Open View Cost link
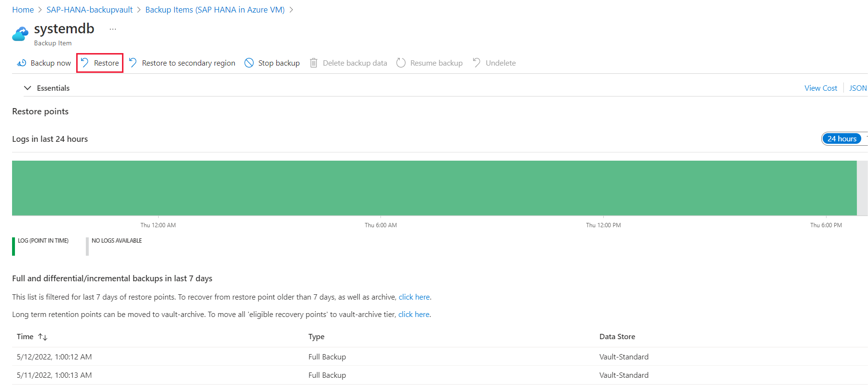Image resolution: width=868 pixels, height=385 pixels. (x=821, y=88)
